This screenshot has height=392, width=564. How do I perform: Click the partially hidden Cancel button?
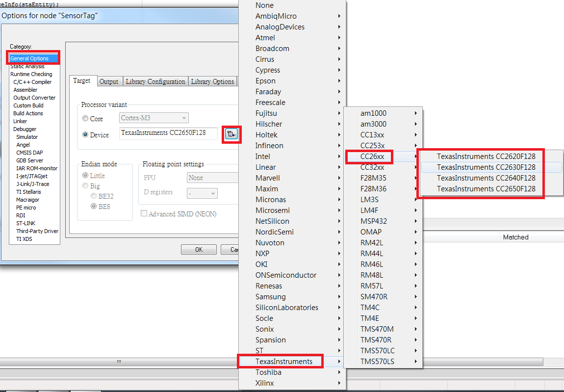(230, 249)
